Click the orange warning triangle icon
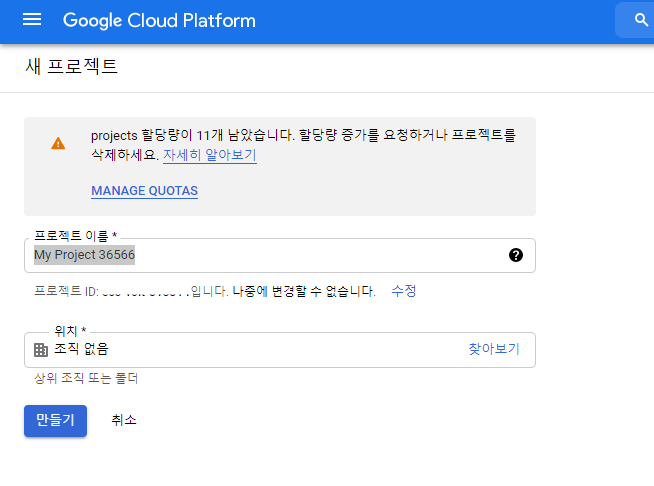Viewport: 654px width, 486px height. (58, 144)
